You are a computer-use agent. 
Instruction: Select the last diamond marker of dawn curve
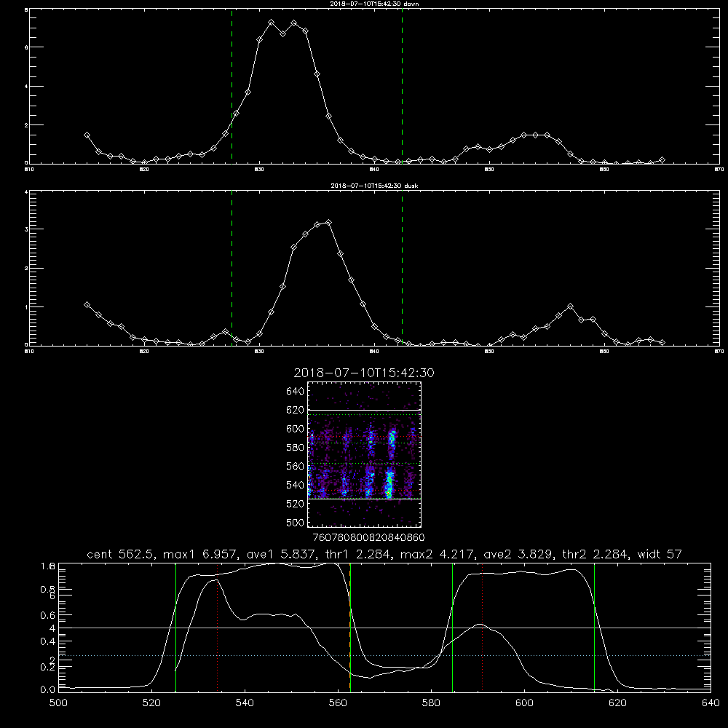[662, 160]
